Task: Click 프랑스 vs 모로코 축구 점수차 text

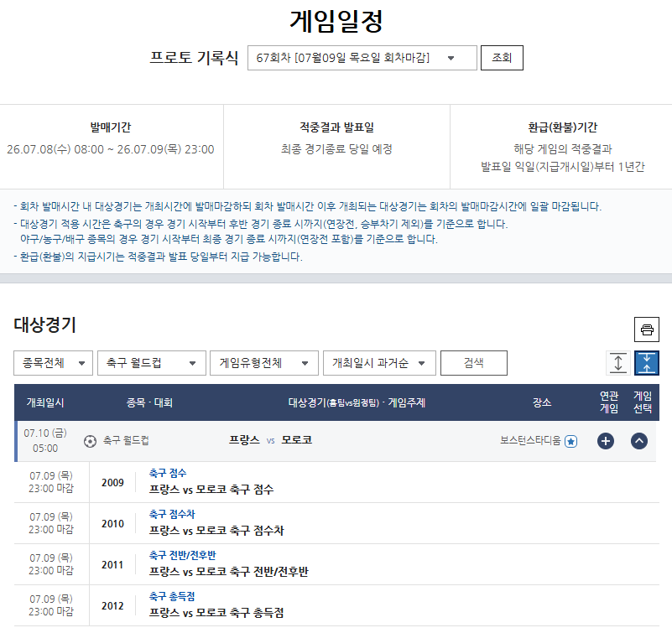Action: pos(216,531)
